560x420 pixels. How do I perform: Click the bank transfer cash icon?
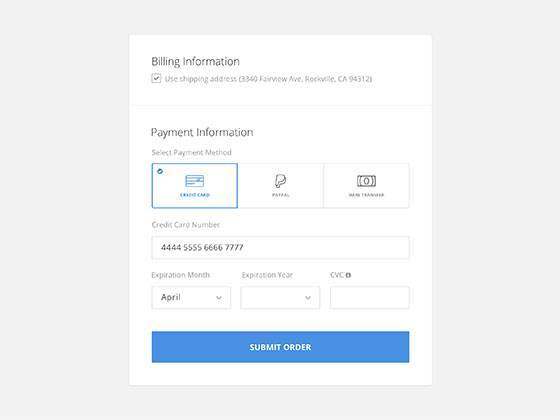(x=366, y=181)
